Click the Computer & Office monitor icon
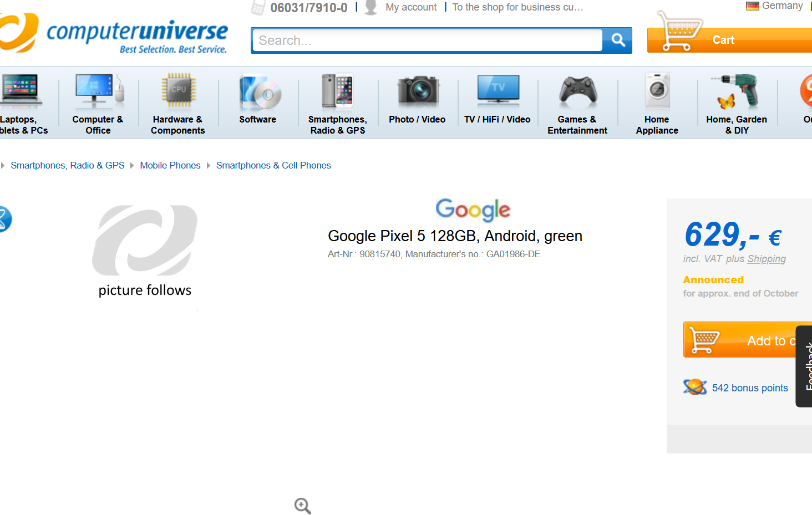 [x=99, y=91]
